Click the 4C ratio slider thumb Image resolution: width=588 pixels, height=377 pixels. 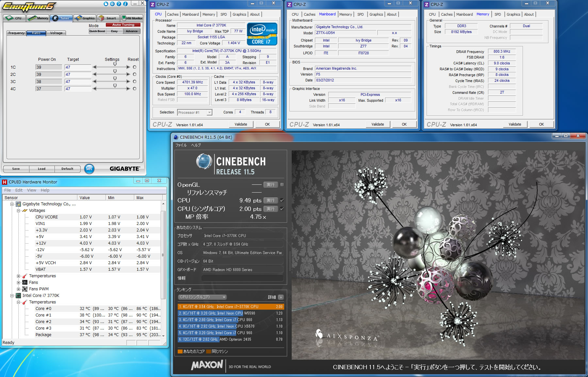(x=115, y=86)
